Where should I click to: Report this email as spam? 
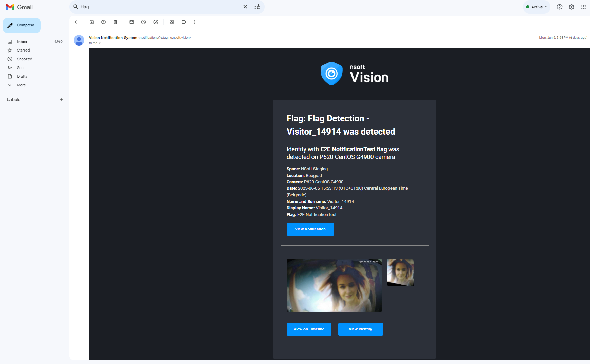[x=103, y=22]
